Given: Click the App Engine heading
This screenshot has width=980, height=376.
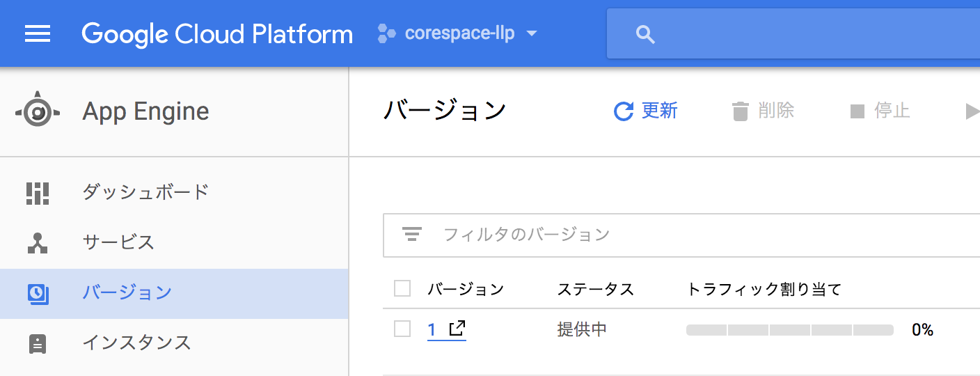Looking at the screenshot, I should pos(145,111).
